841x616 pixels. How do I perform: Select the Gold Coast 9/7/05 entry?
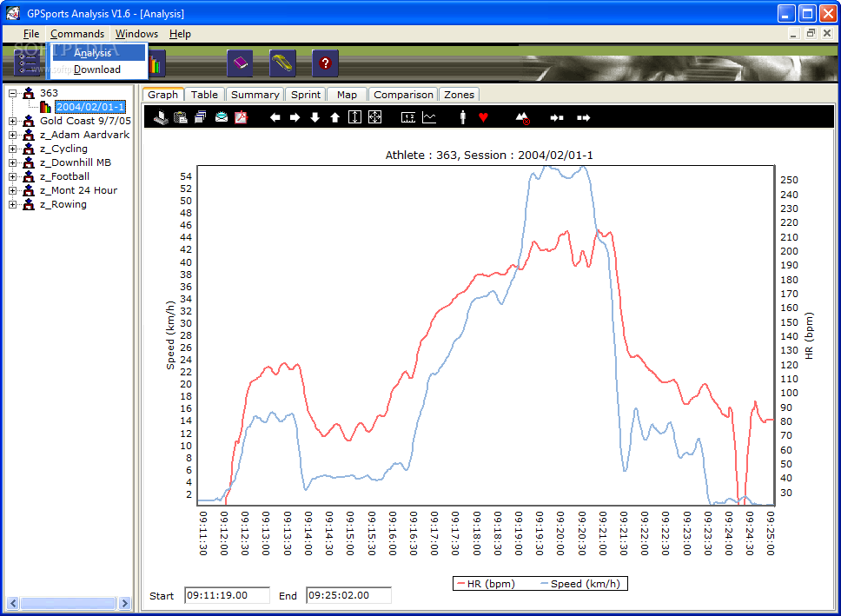(x=85, y=122)
